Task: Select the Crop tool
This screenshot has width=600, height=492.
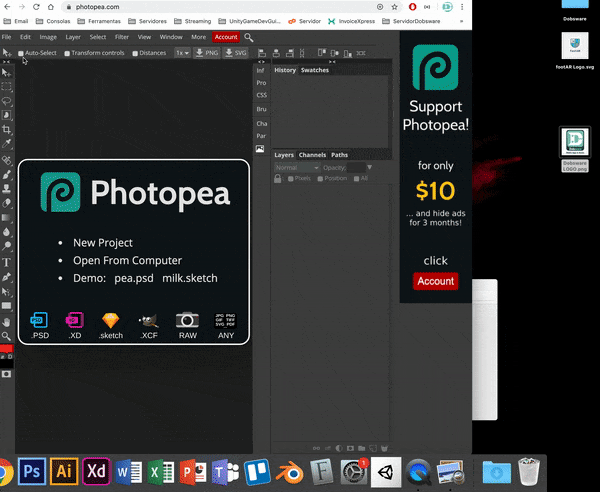Action: click(7, 130)
